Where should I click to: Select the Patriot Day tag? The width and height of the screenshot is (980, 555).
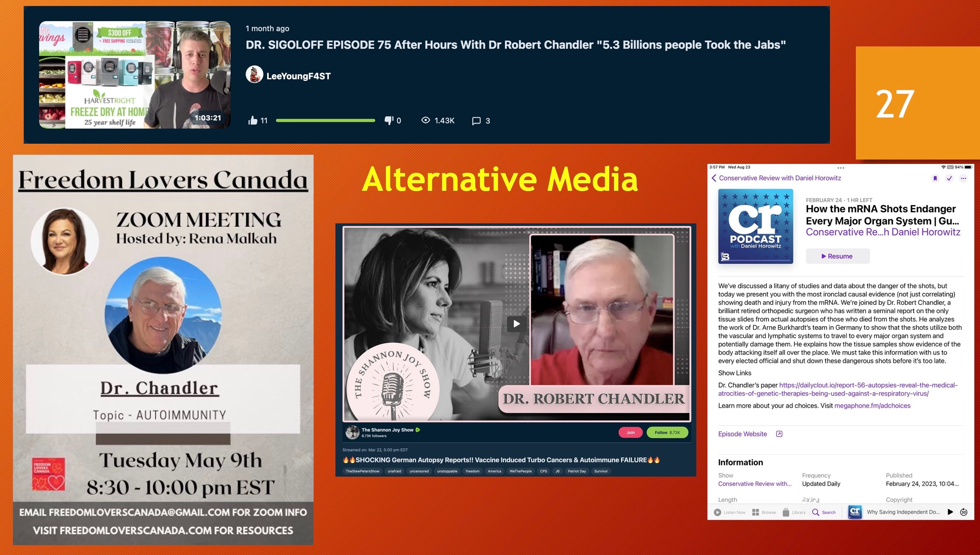[x=576, y=471]
